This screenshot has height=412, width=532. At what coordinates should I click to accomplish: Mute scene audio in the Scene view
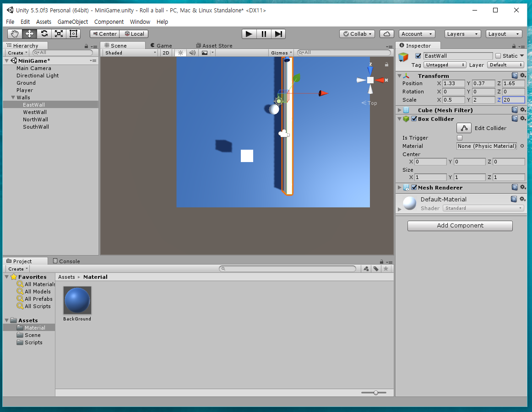(192, 53)
